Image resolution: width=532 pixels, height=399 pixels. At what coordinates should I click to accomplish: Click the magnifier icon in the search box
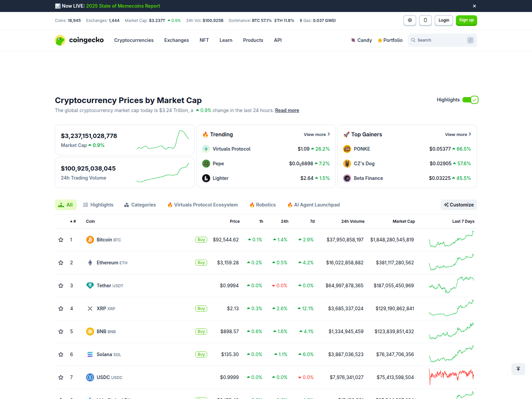(x=413, y=40)
